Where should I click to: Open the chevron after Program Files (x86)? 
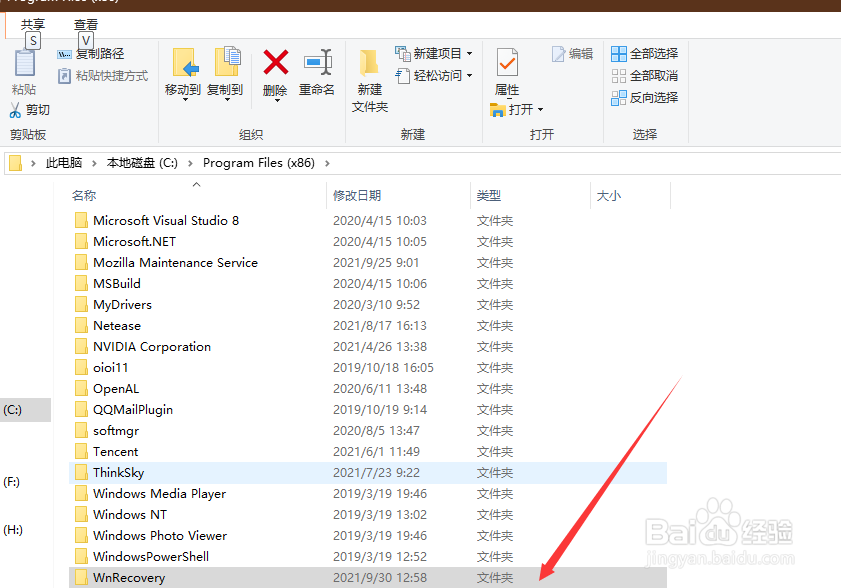(x=327, y=162)
